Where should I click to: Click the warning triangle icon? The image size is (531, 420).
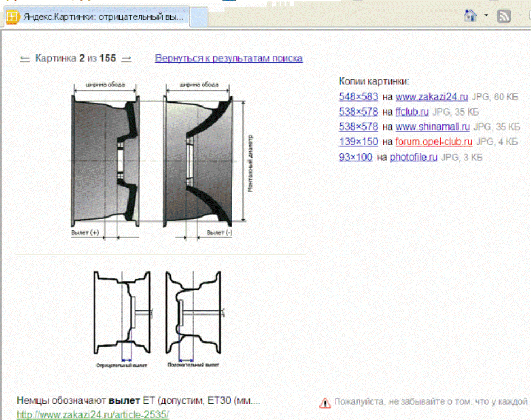pyautogui.click(x=325, y=403)
